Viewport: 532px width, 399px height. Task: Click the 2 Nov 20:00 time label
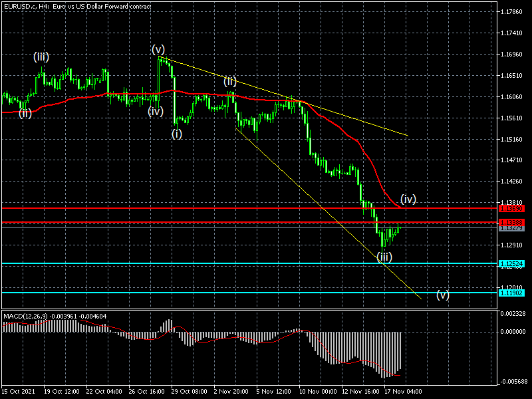click(231, 392)
